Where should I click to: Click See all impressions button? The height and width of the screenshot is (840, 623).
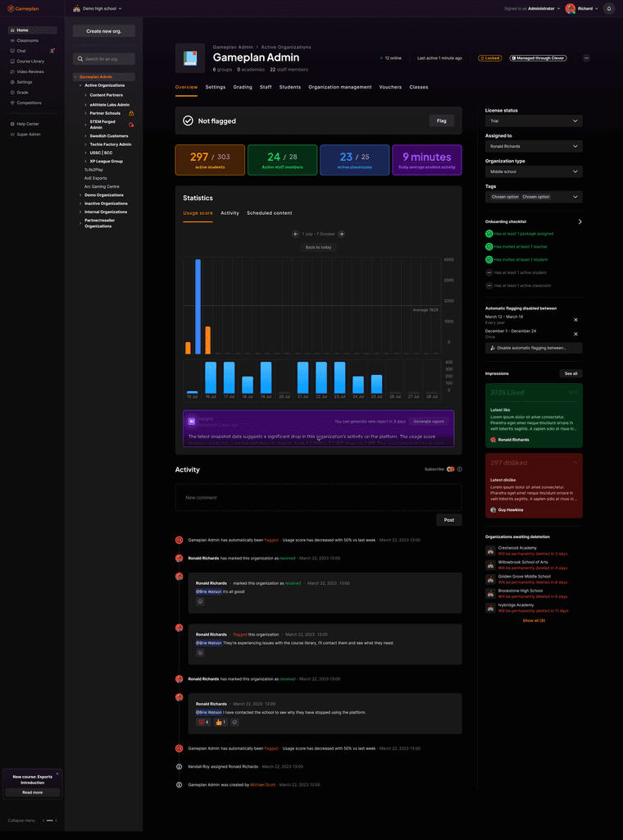[571, 373]
